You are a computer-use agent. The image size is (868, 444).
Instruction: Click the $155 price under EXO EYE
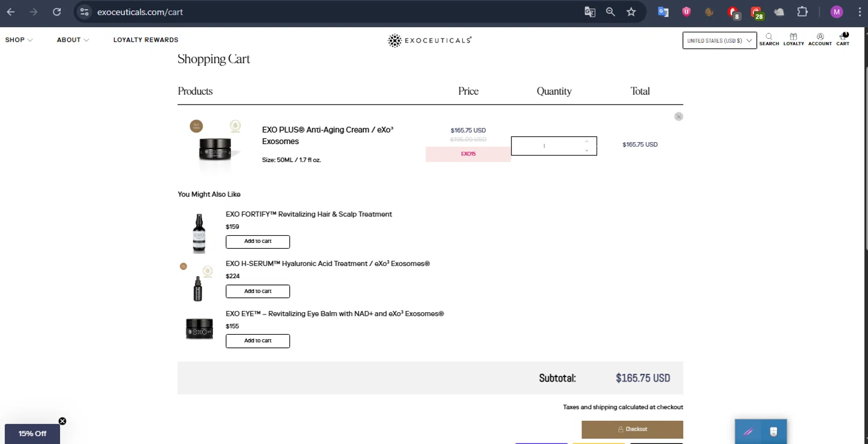tap(232, 326)
